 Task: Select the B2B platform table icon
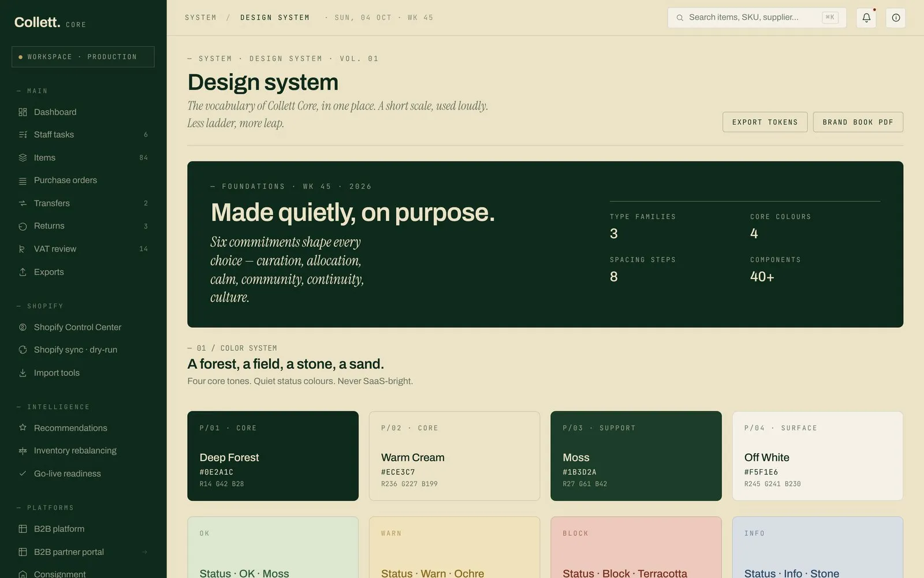[23, 529]
